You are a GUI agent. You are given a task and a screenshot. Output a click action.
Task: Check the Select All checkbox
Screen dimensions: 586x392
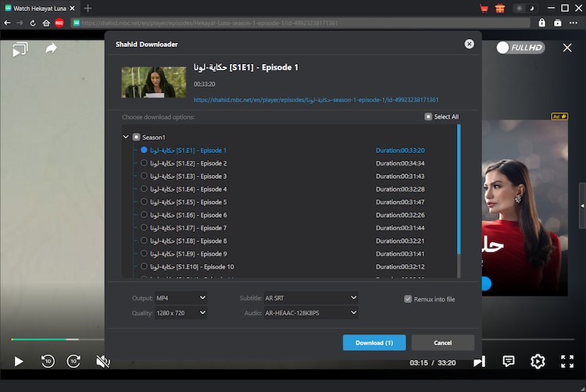(428, 117)
